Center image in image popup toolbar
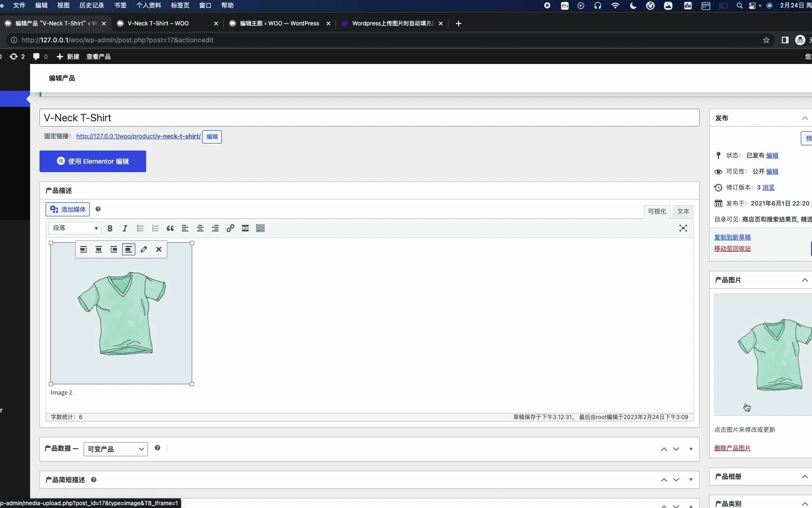Viewport: 812px width, 508px height. tap(99, 249)
